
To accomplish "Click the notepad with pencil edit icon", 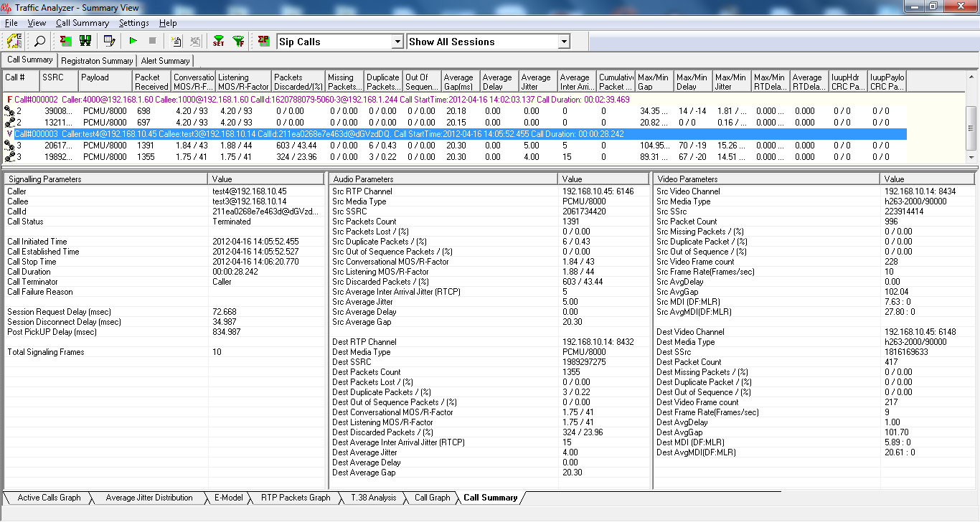I will 109,41.
